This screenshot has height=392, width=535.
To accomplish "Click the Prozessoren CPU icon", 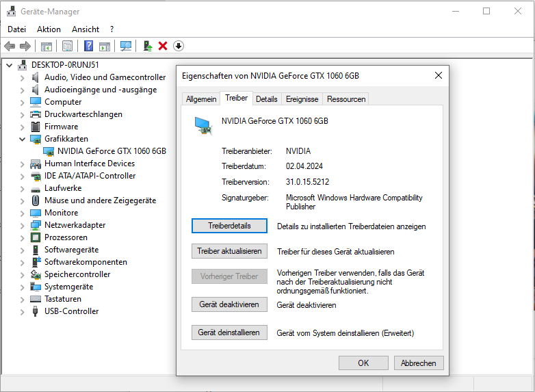I will pos(36,237).
